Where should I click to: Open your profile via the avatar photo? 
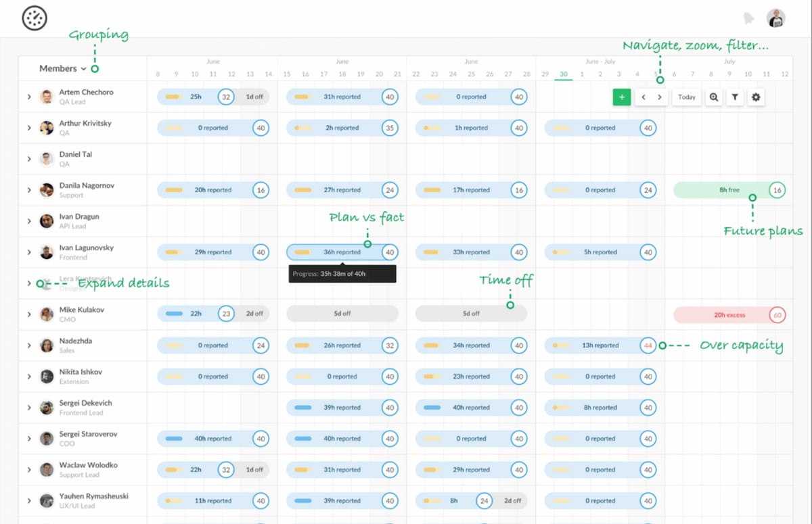(x=775, y=18)
